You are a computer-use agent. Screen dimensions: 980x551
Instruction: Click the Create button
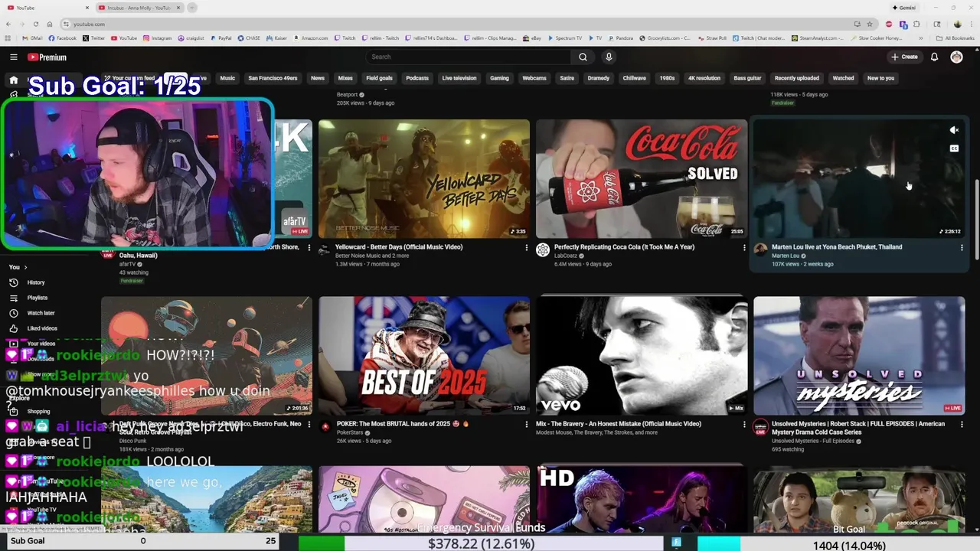point(904,57)
